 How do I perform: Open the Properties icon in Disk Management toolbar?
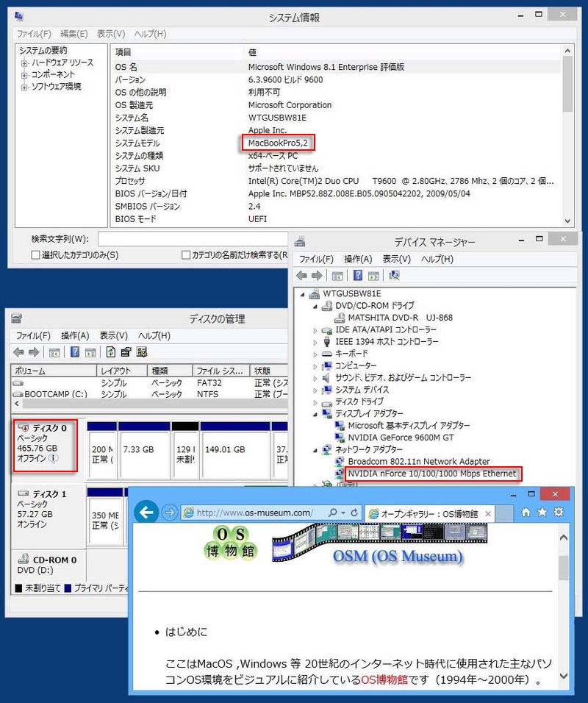coord(126,352)
